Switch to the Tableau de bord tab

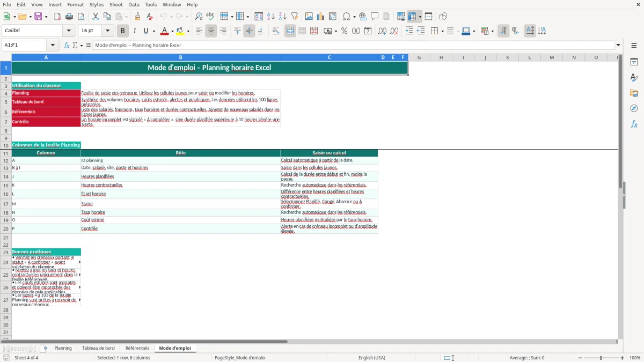click(98, 348)
